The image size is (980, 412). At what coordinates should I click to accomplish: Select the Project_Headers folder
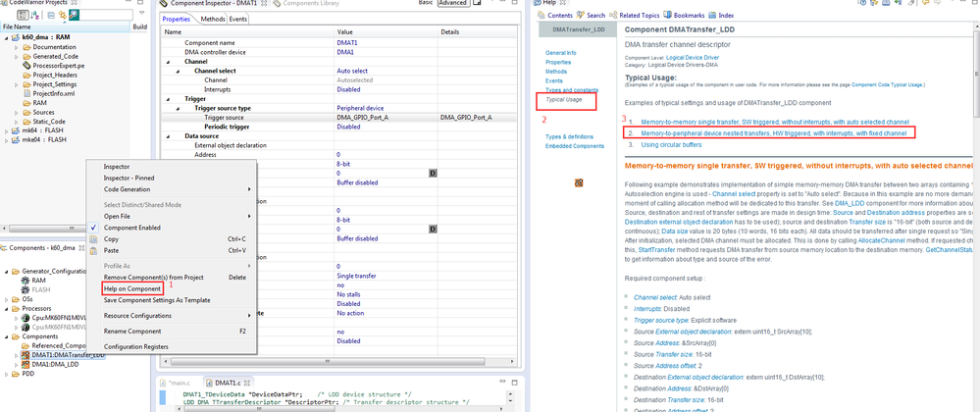[x=55, y=75]
